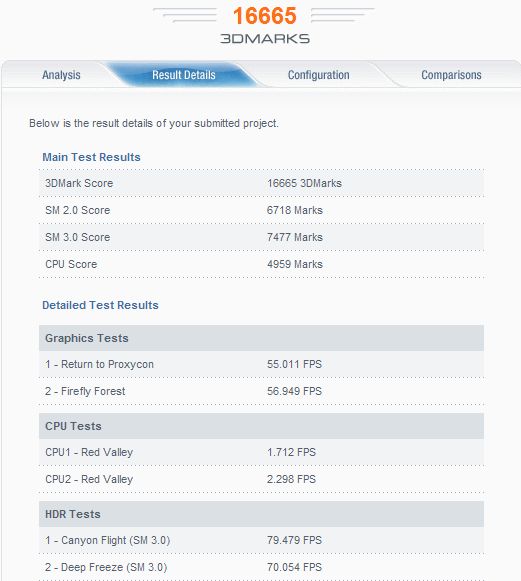Select the 7477 Marks value
The height and width of the screenshot is (581, 521).
295,237
